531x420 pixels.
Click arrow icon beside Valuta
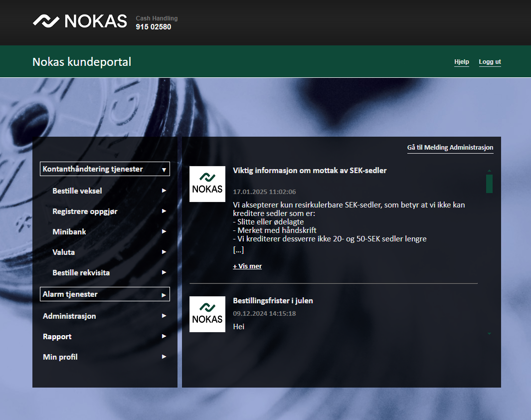click(164, 252)
